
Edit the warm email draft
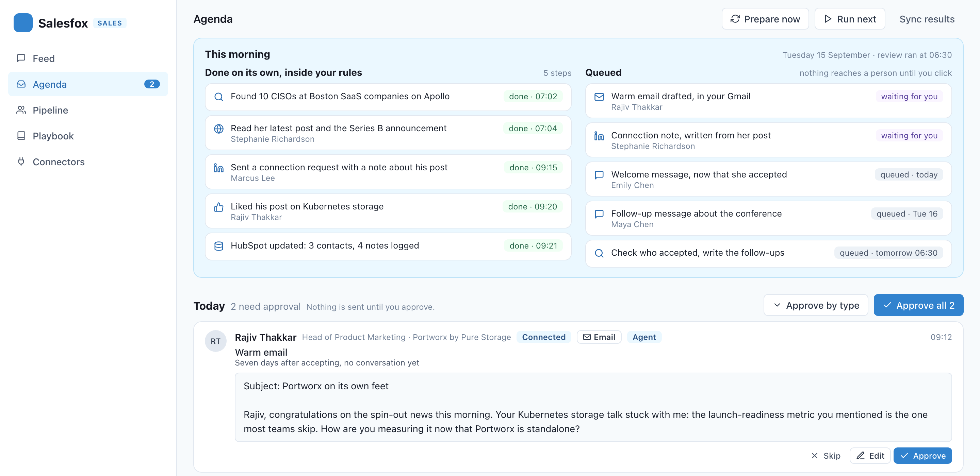(870, 456)
